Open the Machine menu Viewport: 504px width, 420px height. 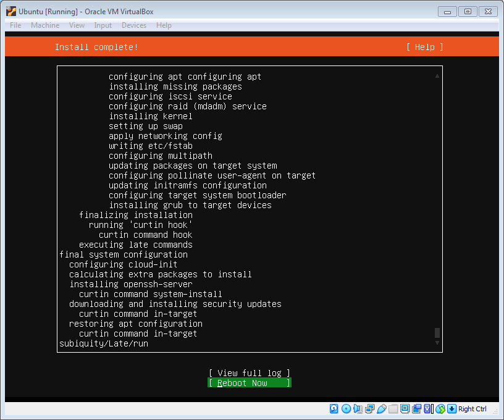45,25
